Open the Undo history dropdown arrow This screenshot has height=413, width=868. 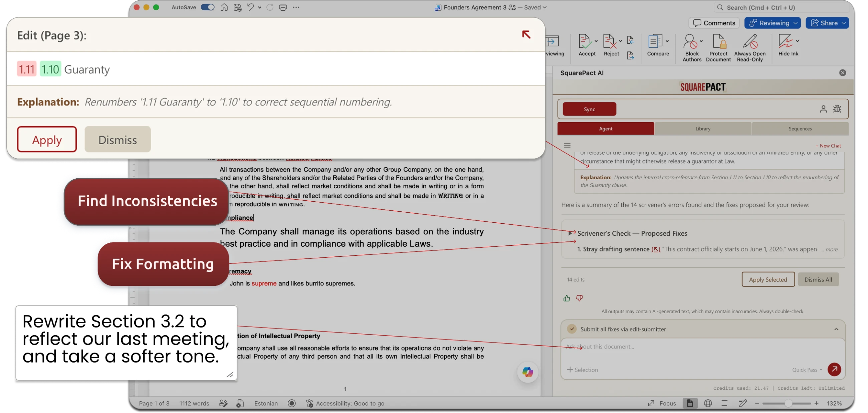[259, 7]
